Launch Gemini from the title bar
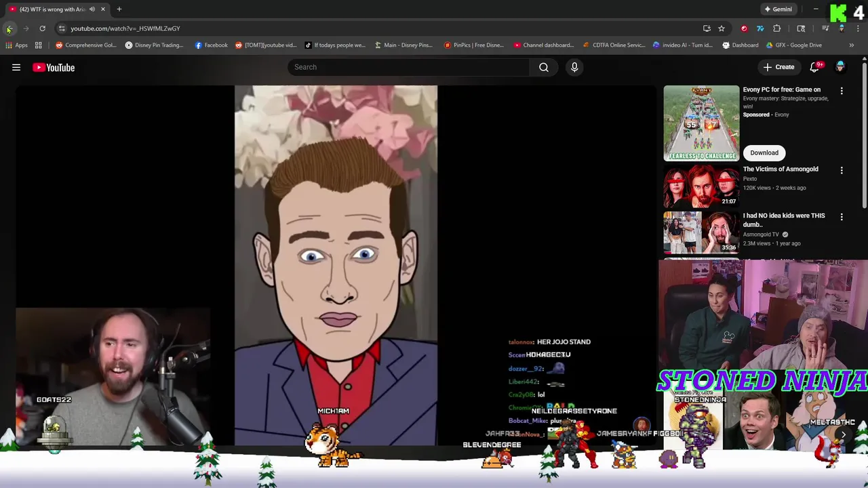The height and width of the screenshot is (488, 868). pos(778,9)
